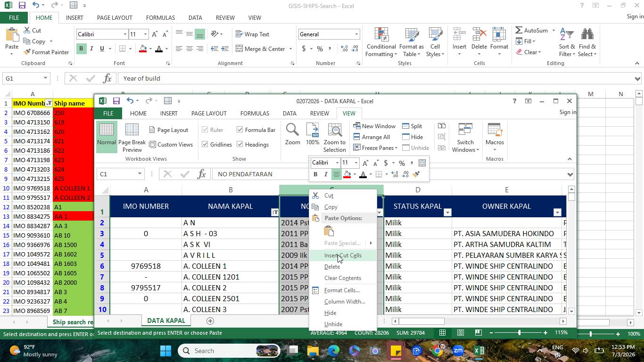Open NAMA KAPAL column filter dropdown
The image size is (644, 362).
coord(275,213)
